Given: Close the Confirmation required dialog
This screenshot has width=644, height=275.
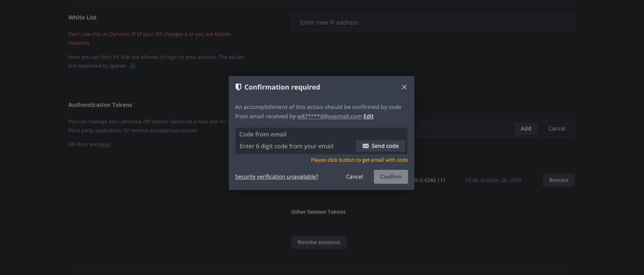Looking at the screenshot, I should [x=404, y=87].
